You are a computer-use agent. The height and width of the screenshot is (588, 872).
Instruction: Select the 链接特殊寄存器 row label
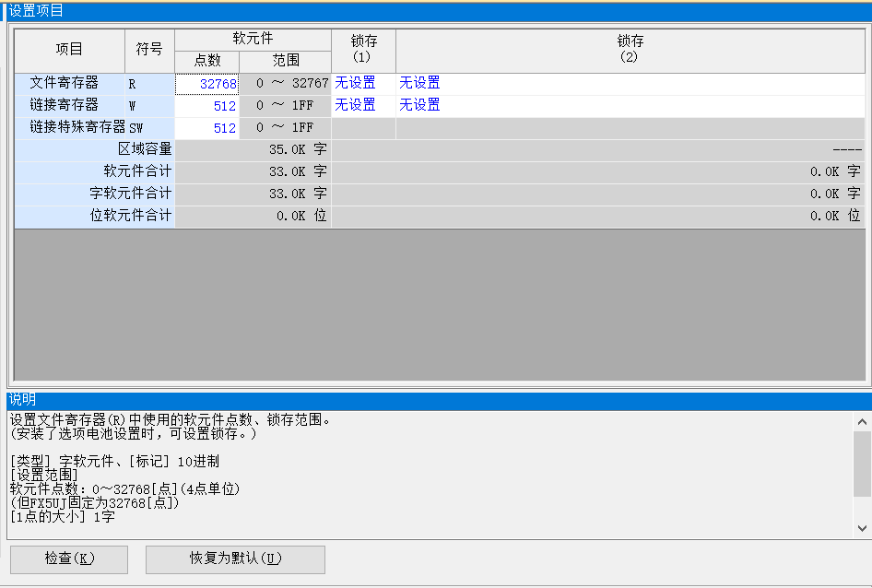coord(77,128)
